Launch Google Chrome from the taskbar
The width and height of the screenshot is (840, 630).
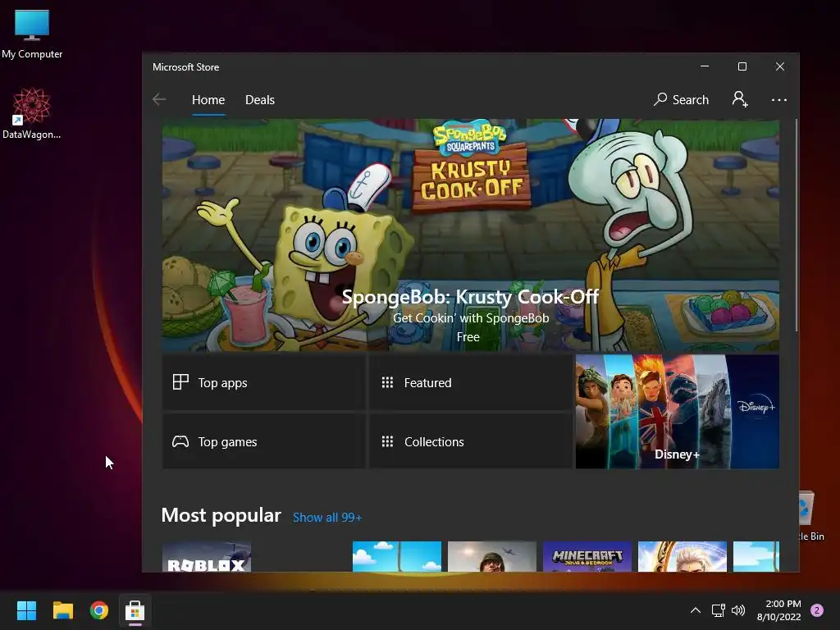point(99,610)
